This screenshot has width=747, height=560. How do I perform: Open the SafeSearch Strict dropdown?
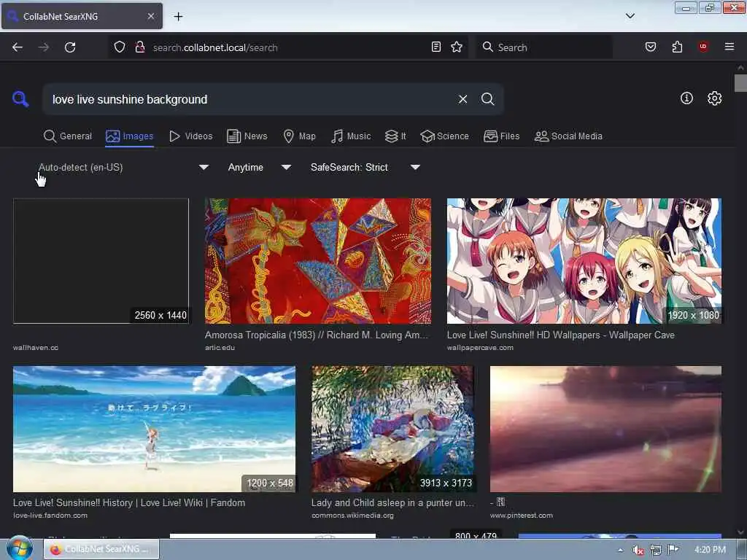[365, 167]
